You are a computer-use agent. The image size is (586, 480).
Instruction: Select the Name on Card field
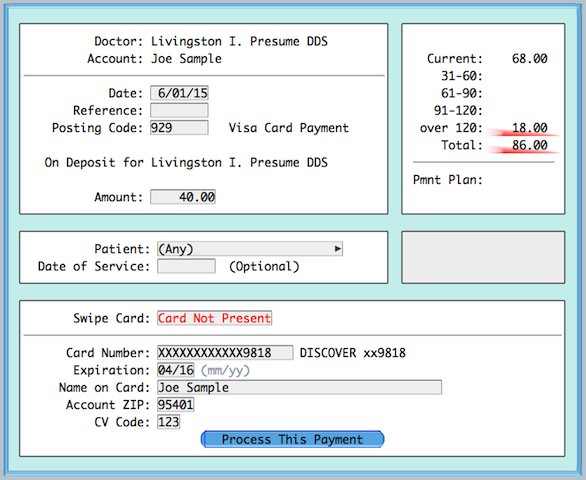click(x=299, y=387)
